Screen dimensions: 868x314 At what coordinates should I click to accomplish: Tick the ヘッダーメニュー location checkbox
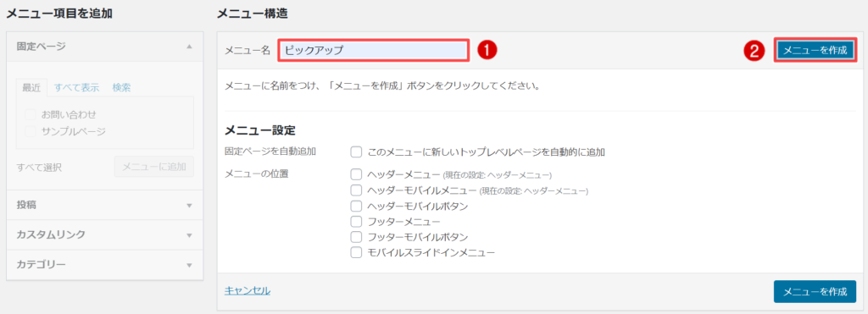coord(356,174)
